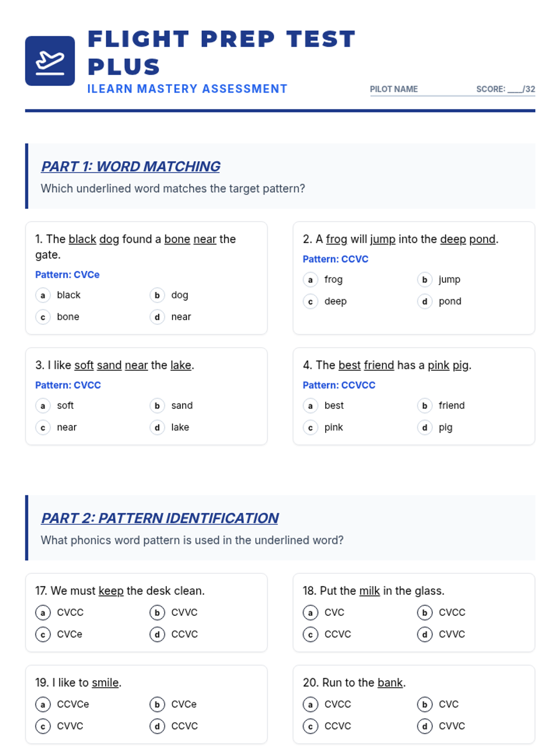Select CVVC for question 17
The image size is (560, 747).
click(157, 613)
